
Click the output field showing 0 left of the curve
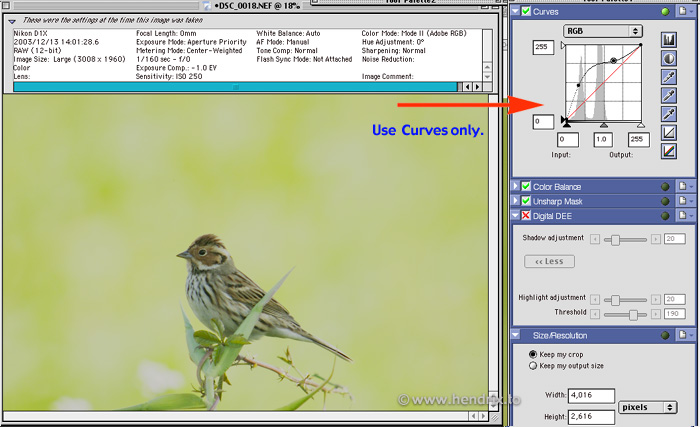tap(543, 121)
